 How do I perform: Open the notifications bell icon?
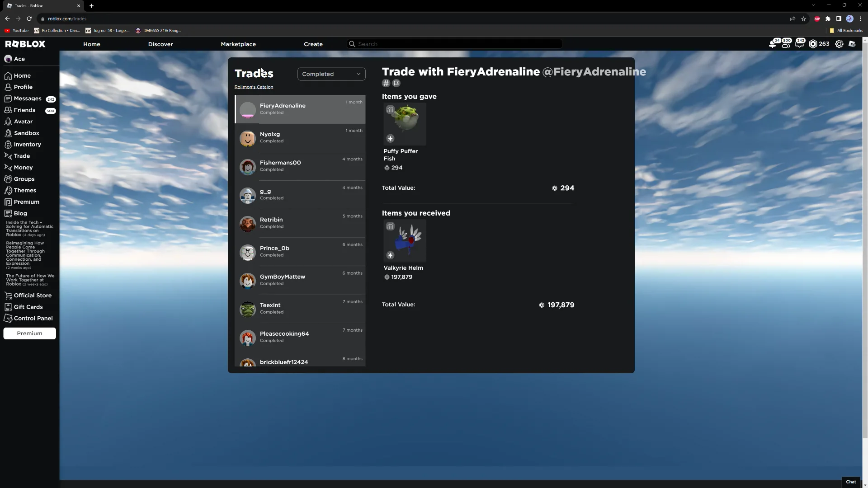(x=773, y=44)
